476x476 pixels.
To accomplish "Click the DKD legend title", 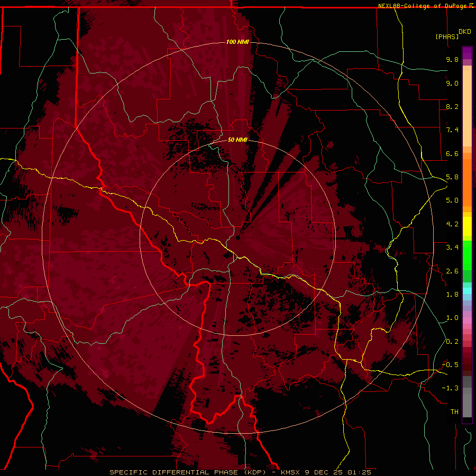I will click(x=464, y=32).
